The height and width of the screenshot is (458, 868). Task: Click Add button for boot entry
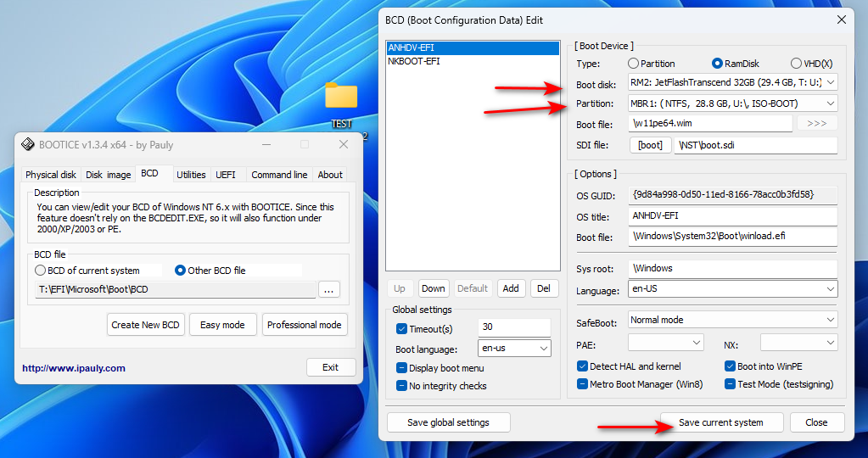click(511, 288)
